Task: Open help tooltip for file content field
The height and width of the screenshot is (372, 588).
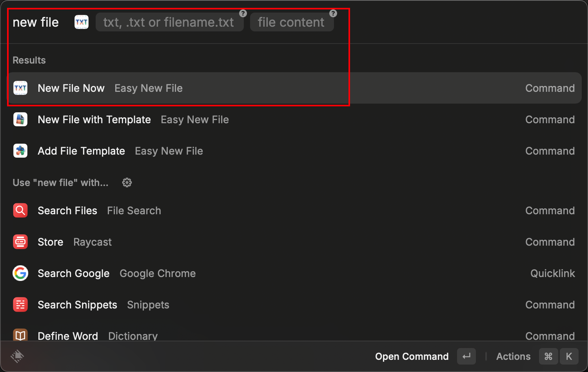Action: [x=333, y=13]
